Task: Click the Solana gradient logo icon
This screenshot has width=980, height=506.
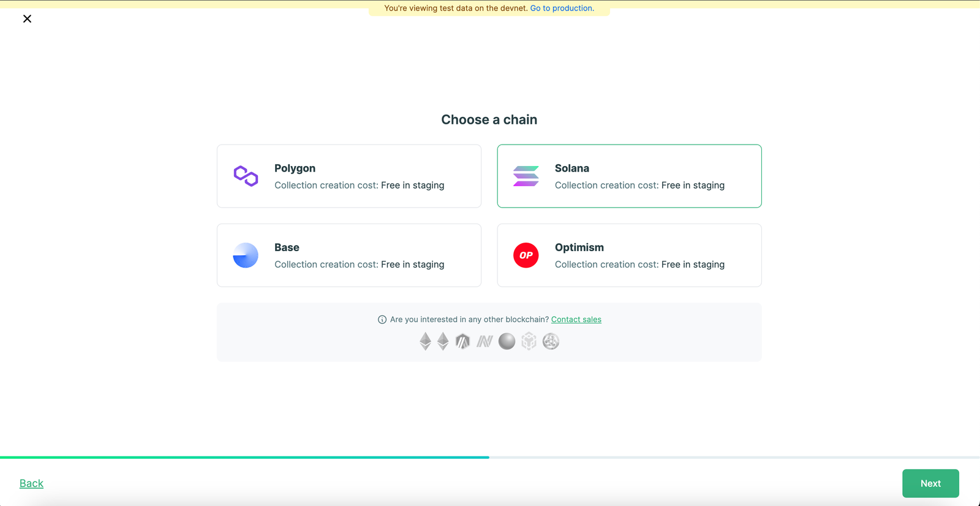Action: (x=526, y=176)
